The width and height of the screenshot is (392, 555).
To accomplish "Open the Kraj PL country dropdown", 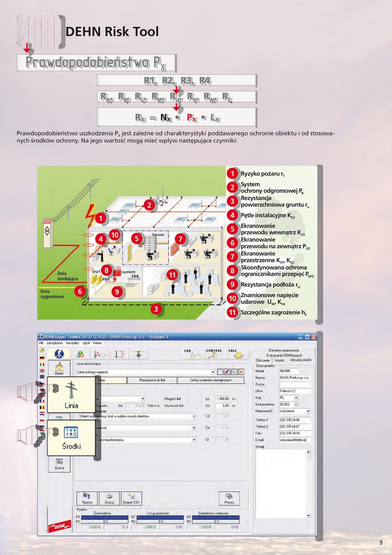I will [x=295, y=398].
